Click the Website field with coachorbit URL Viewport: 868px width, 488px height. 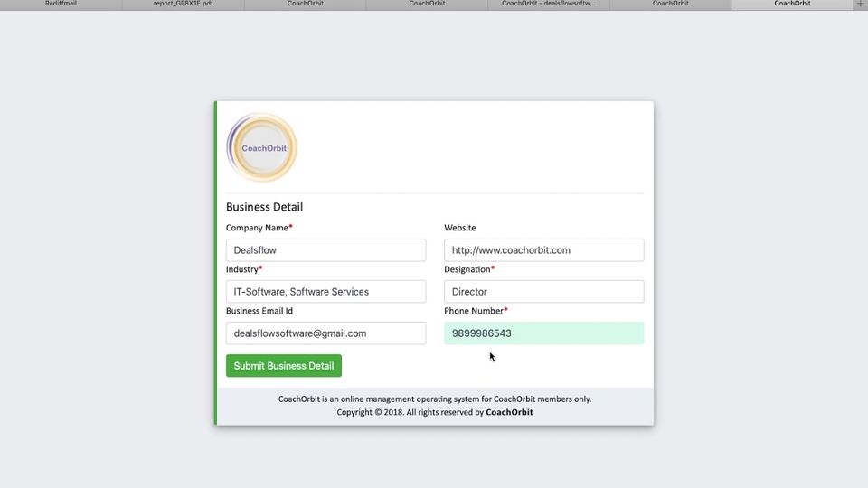pyautogui.click(x=544, y=250)
